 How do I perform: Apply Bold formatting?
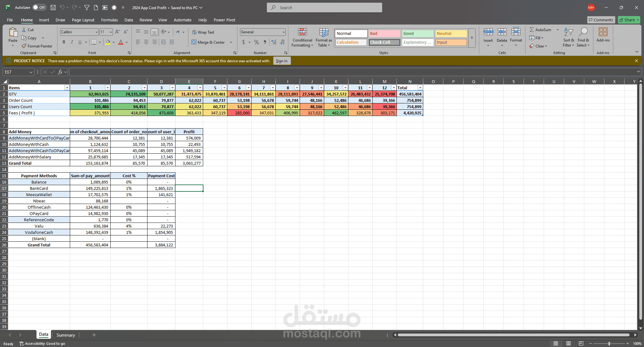click(x=64, y=42)
